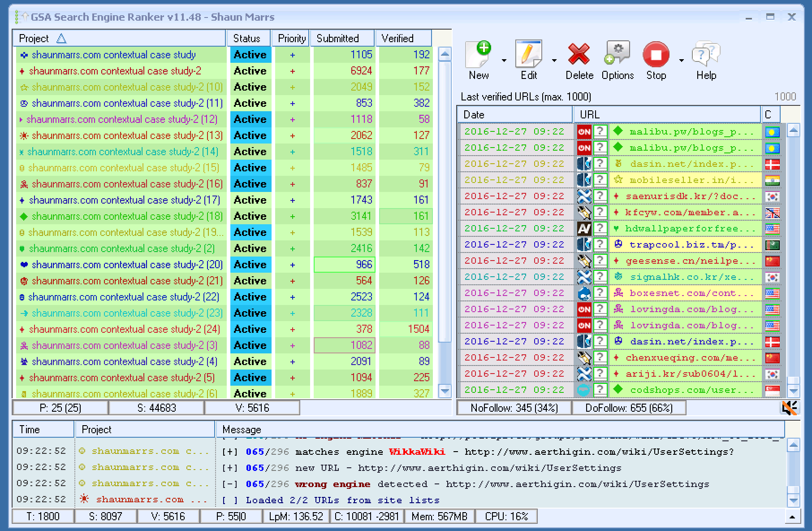This screenshot has height=531, width=812.
Task: Click Active status of case study-2 (20)
Action: pos(250,265)
